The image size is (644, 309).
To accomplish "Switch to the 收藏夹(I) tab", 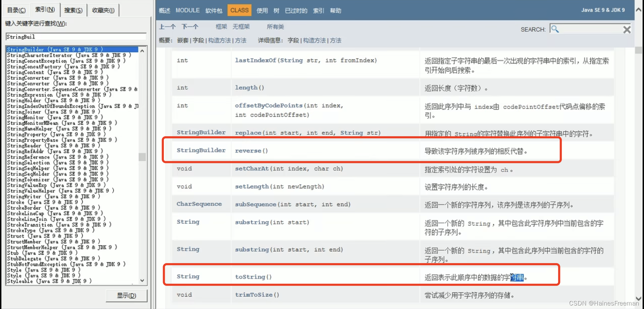I will click(103, 10).
